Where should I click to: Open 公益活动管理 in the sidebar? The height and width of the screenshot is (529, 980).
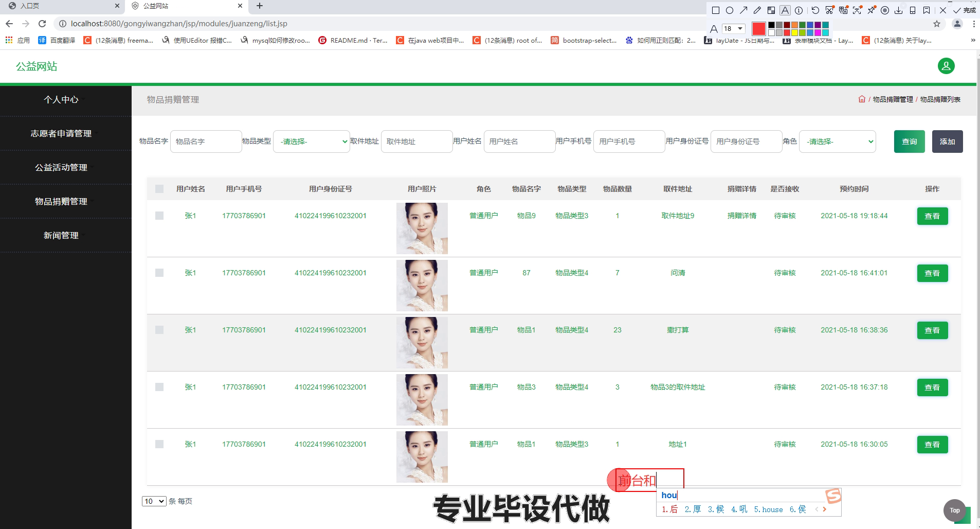(x=61, y=168)
